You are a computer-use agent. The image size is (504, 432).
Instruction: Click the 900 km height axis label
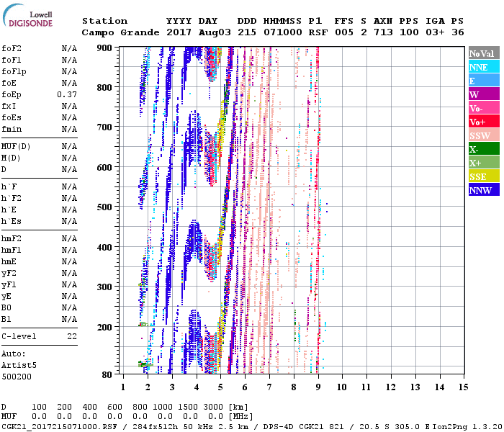click(104, 48)
